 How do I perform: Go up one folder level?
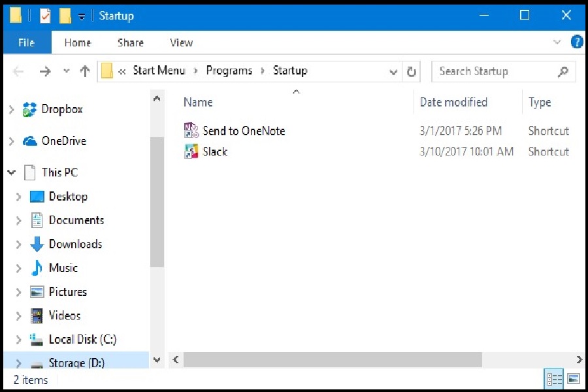85,72
